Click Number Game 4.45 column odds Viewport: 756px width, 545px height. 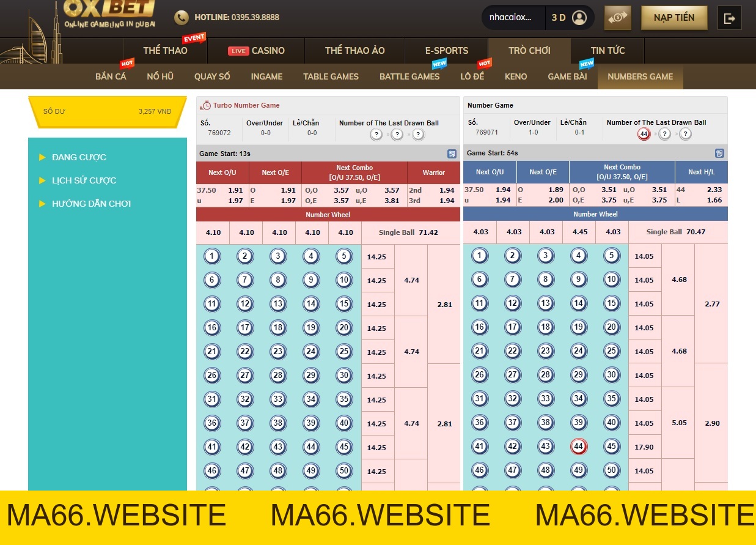click(x=579, y=232)
